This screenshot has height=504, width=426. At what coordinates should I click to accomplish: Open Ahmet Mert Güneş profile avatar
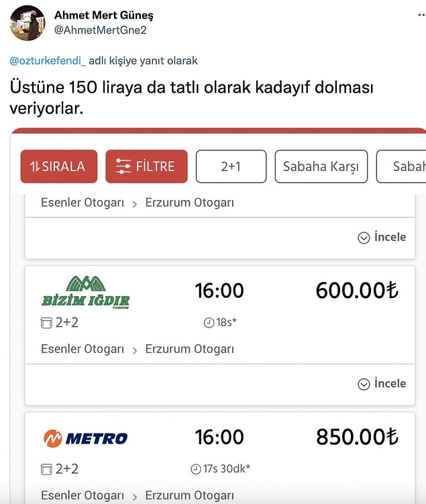(28, 23)
